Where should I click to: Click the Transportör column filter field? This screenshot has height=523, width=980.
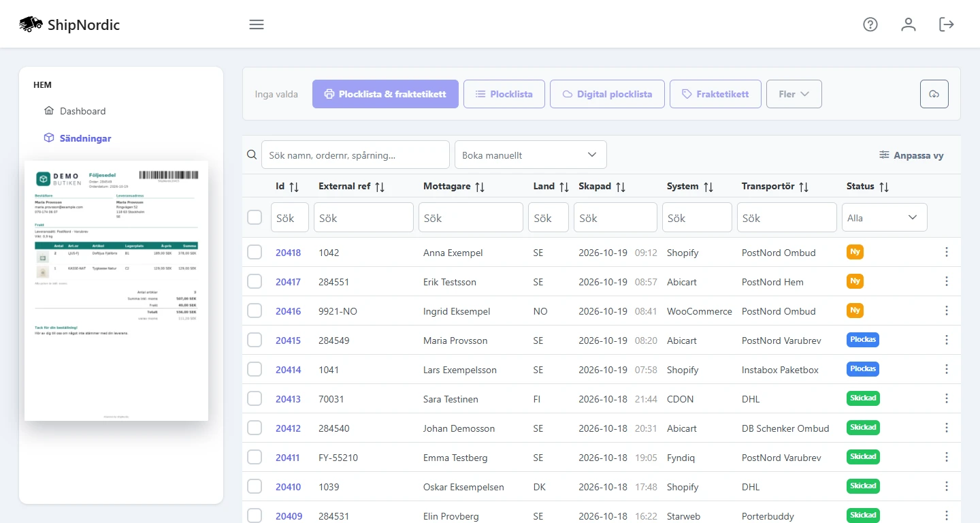click(x=787, y=218)
